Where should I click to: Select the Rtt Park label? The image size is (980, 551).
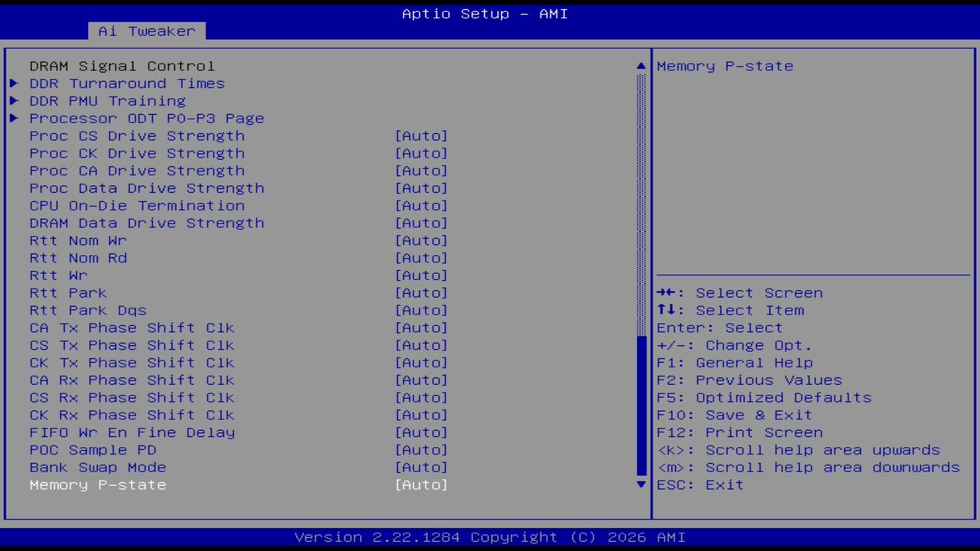[68, 293]
